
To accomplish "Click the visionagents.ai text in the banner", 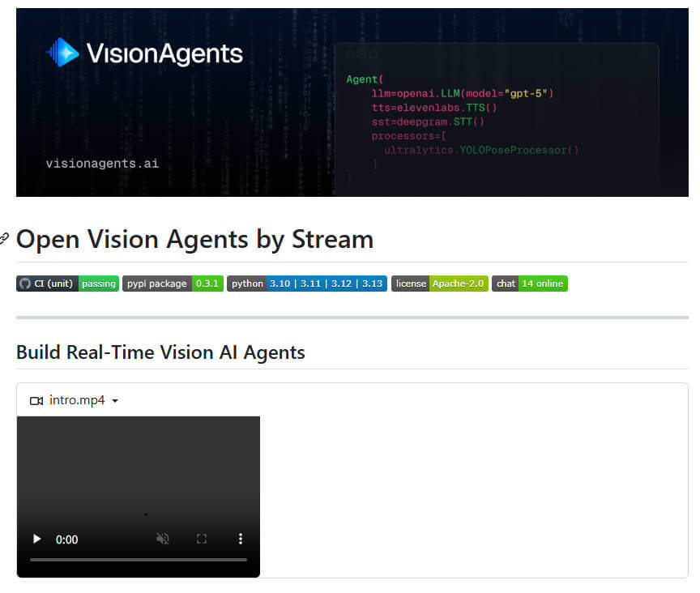I will pos(101,163).
